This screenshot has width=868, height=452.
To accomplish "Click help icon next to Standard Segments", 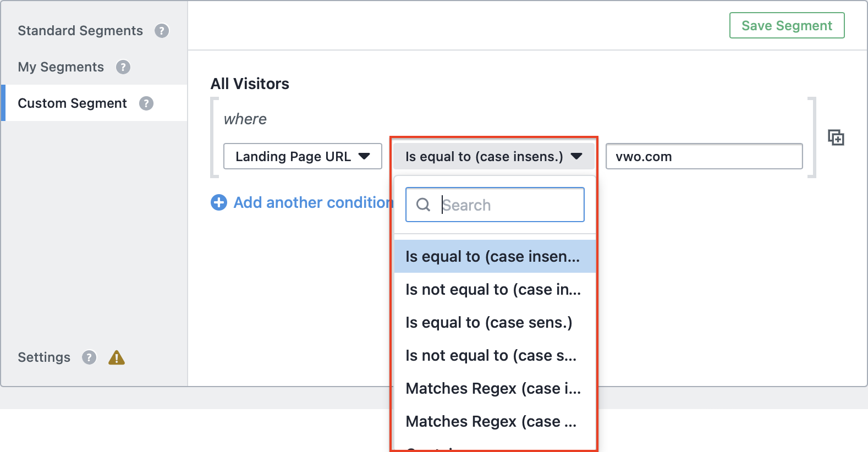I will 162,31.
